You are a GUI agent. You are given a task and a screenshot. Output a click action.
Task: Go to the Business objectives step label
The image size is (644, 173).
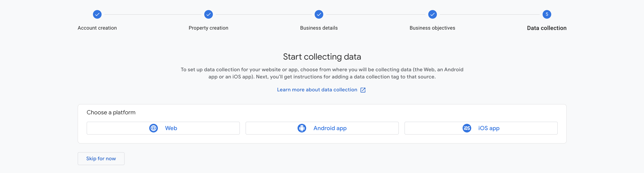(432, 28)
